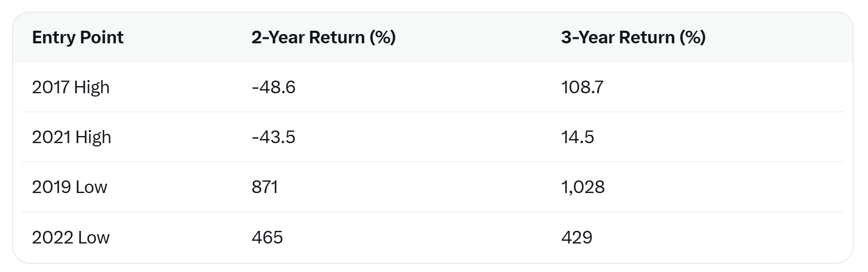868x272 pixels.
Task: Click the 871 two-year return value
Action: pos(265,187)
